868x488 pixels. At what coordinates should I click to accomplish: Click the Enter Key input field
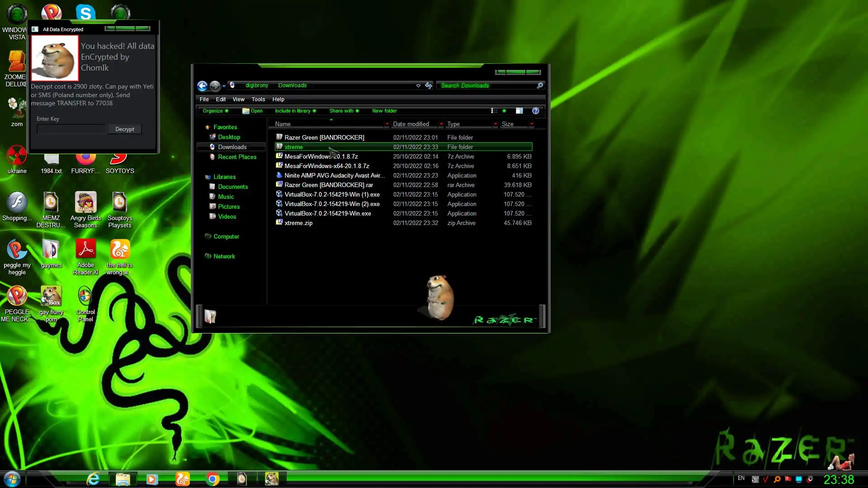pyautogui.click(x=71, y=129)
